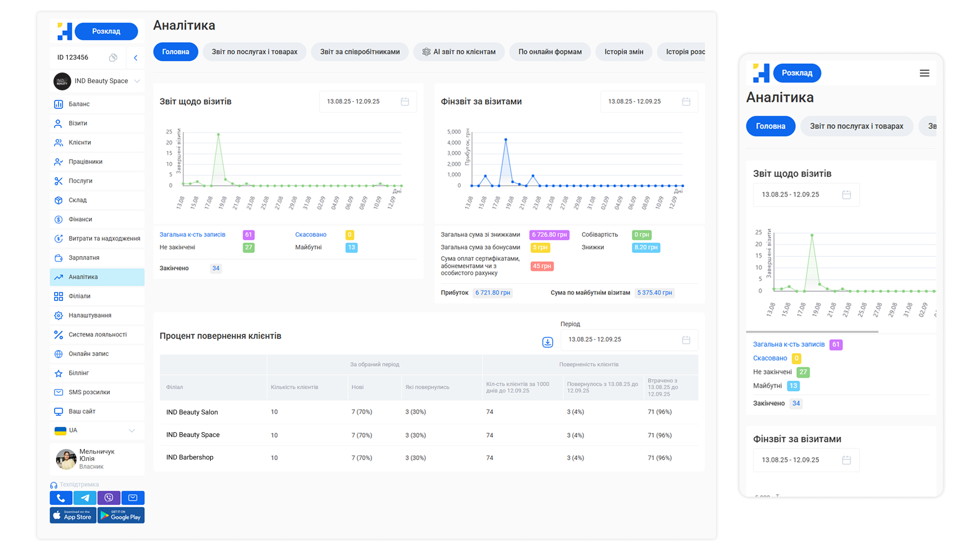Switch to Звіт по послугах і товарах tab
This screenshot has width=980, height=551.
click(x=254, y=52)
